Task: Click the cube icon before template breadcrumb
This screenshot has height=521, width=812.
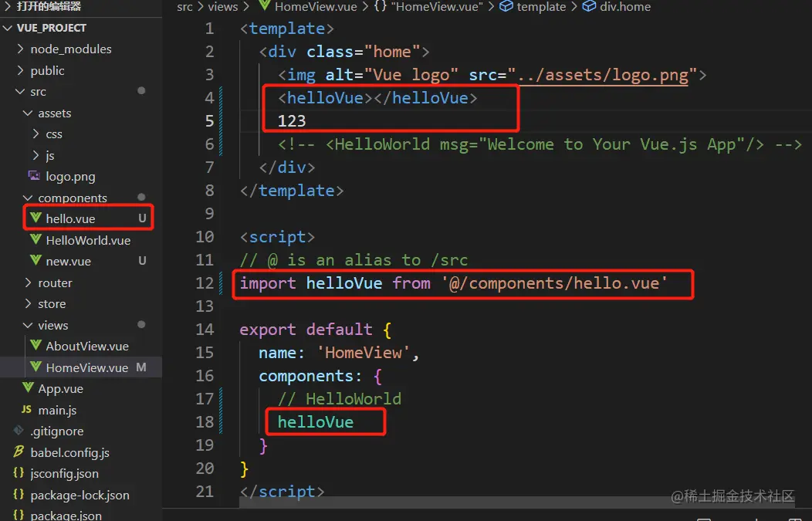Action: pyautogui.click(x=506, y=6)
